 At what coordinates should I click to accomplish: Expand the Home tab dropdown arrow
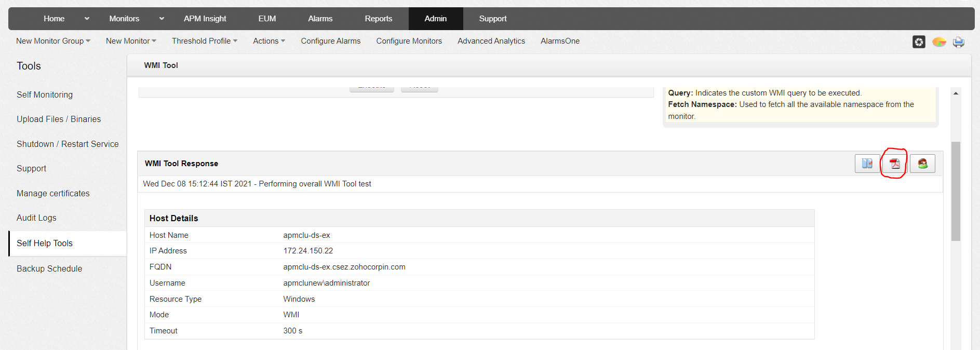coord(87,19)
